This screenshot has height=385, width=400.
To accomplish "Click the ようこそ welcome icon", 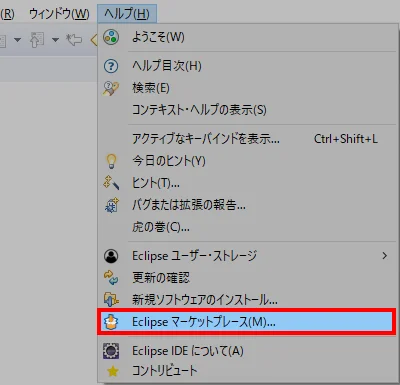I will [x=111, y=37].
